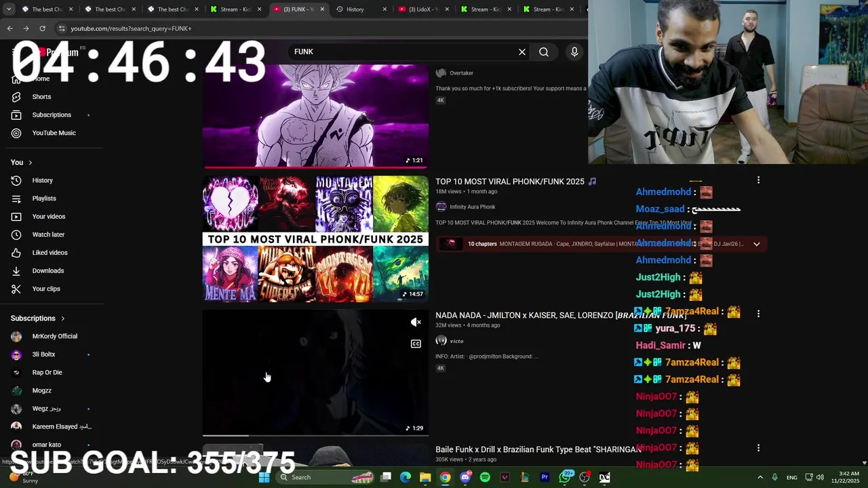Expand the You section
Viewport: 868px width, 488px height.
click(x=22, y=163)
